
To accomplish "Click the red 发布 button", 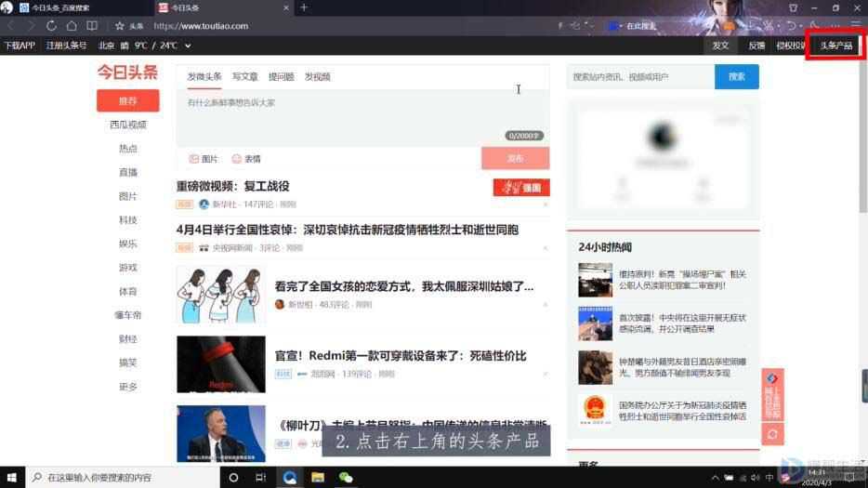I will coord(516,158).
